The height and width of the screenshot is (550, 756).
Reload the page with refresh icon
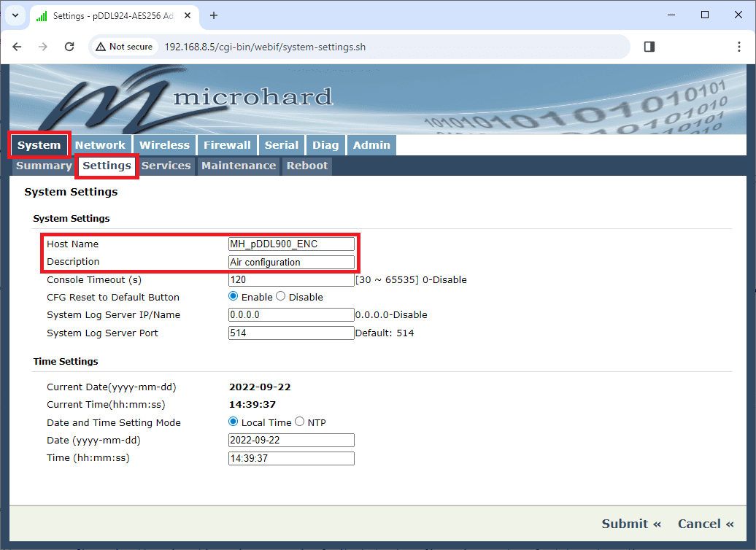[69, 47]
